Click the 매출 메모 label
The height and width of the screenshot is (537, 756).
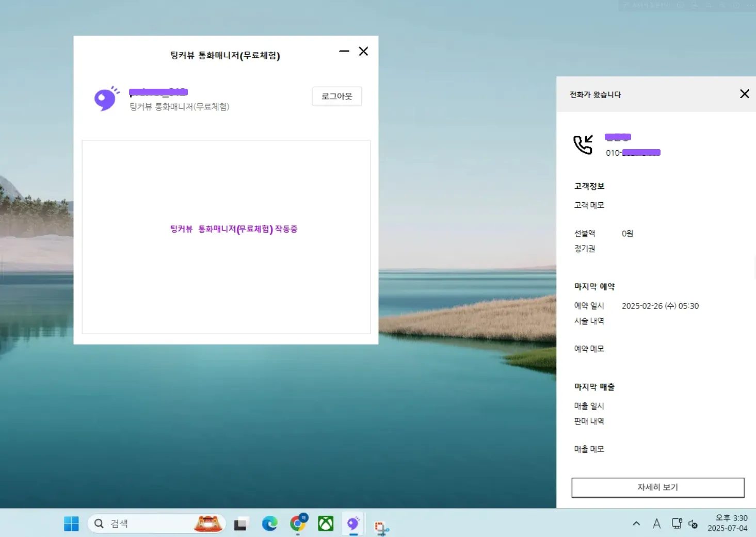pos(589,449)
